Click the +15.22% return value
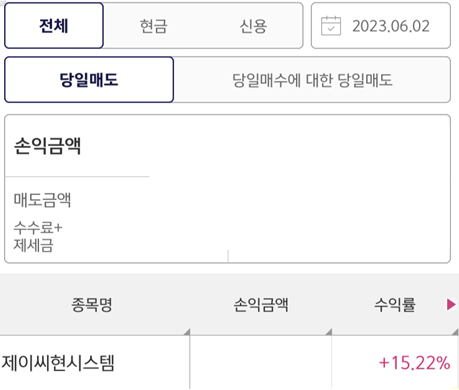This screenshot has width=459, height=390. [x=415, y=363]
